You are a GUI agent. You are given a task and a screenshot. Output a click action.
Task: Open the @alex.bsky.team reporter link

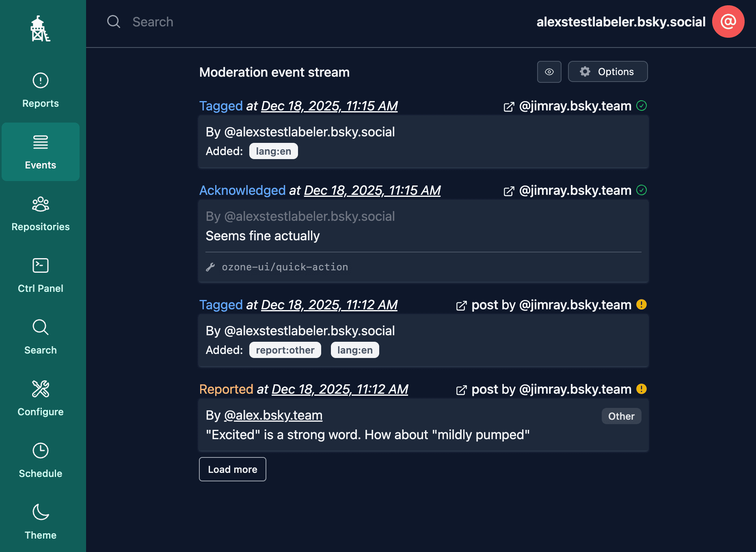(x=273, y=415)
